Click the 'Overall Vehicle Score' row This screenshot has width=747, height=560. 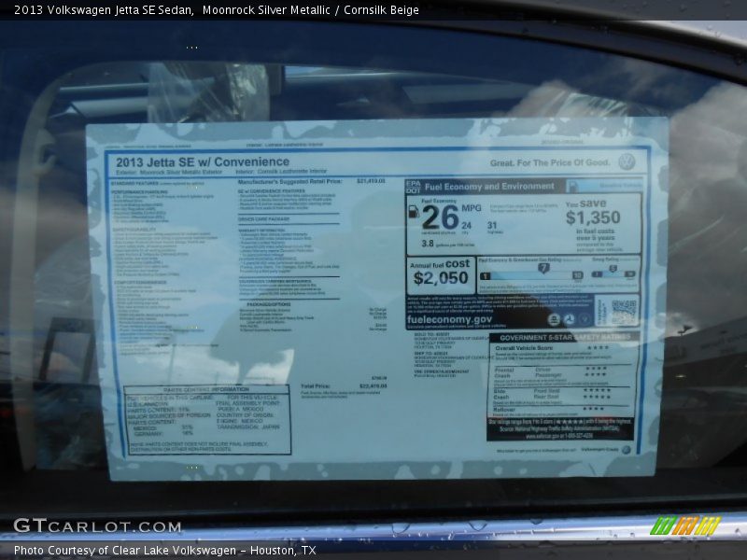[553, 348]
